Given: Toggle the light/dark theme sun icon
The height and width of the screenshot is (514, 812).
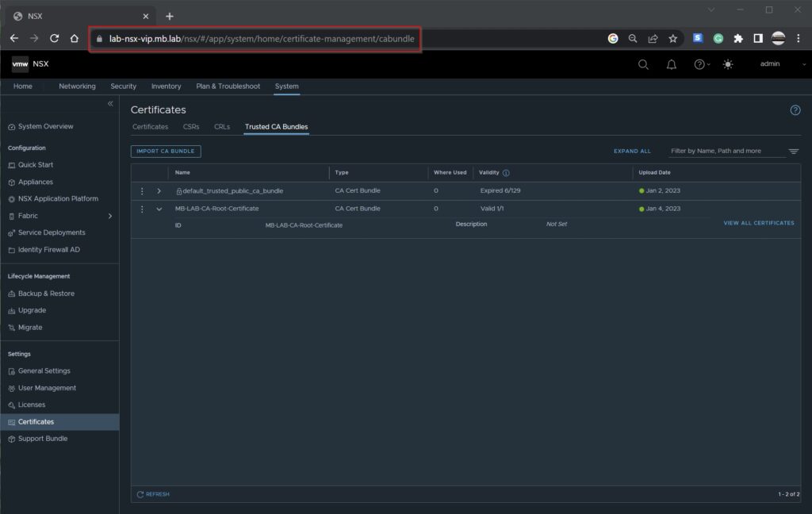Looking at the screenshot, I should [728, 64].
